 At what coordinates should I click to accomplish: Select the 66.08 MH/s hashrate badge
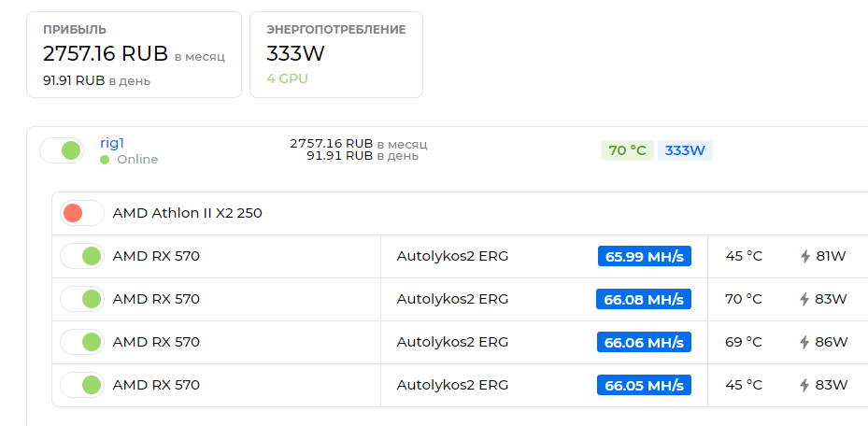click(x=644, y=299)
